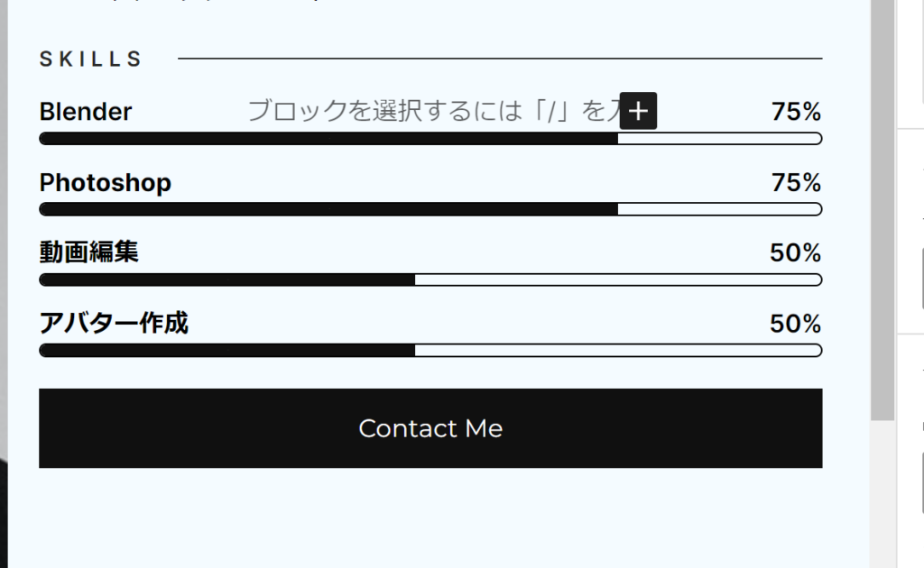This screenshot has width=924, height=568.
Task: Click the Blender skill label
Action: pyautogui.click(x=86, y=112)
